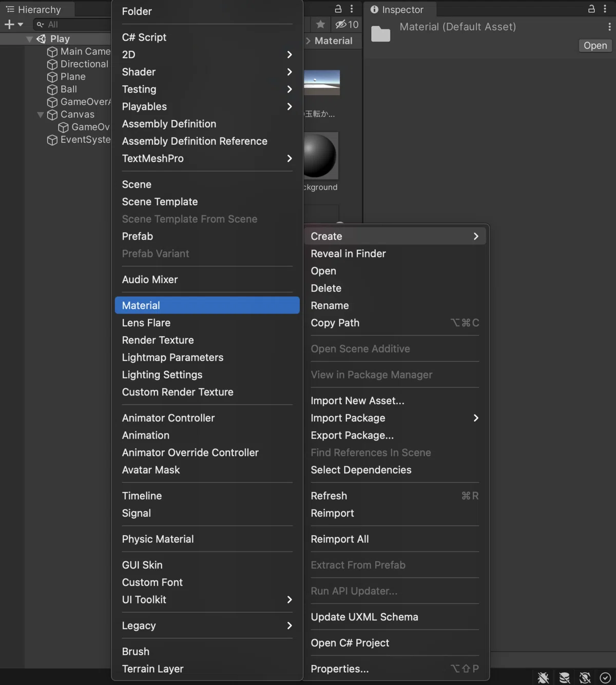Click the cube icon next to Ball
The height and width of the screenshot is (685, 616).
click(52, 90)
